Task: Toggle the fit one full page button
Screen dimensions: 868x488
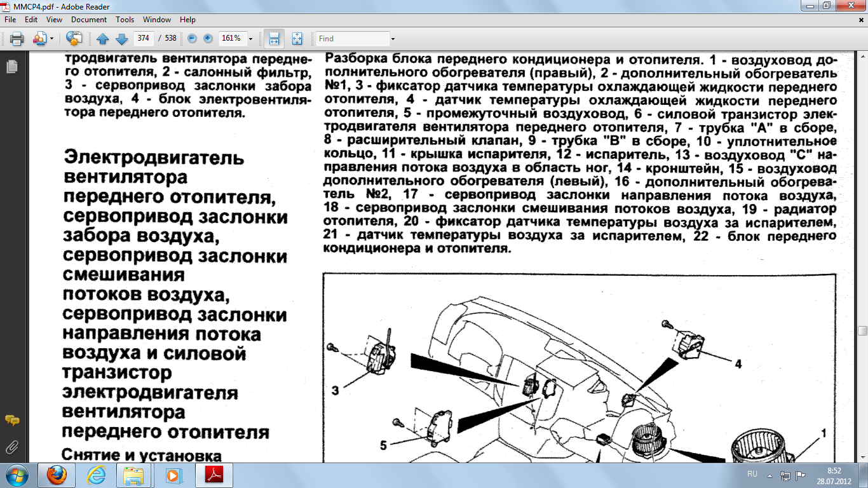Action: (x=297, y=39)
